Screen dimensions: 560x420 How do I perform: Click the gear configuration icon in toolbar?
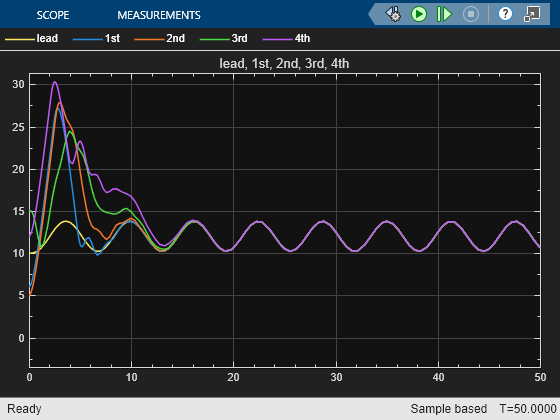(393, 14)
